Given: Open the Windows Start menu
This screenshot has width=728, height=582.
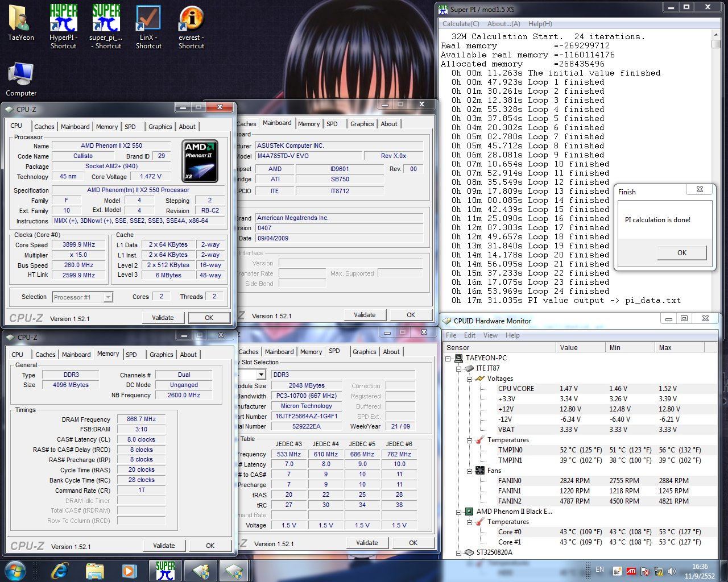Looking at the screenshot, I should (x=15, y=570).
